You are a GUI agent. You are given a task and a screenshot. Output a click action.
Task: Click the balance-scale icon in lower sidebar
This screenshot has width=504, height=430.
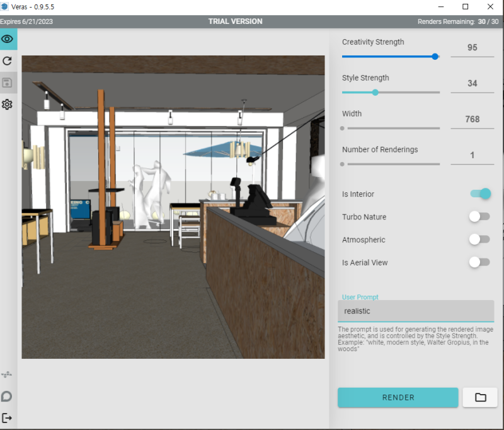tap(6, 375)
